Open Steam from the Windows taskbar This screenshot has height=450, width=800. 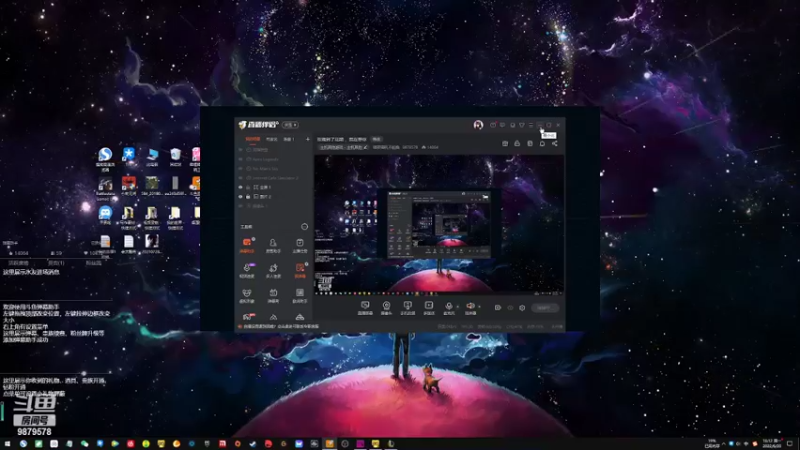253,444
